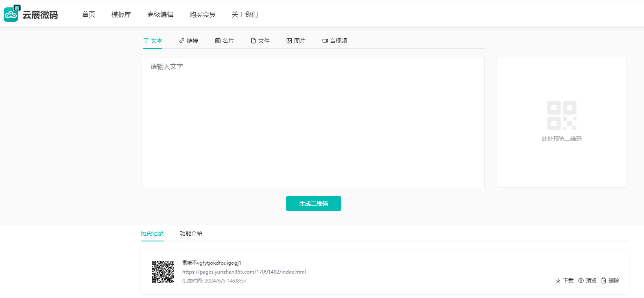This screenshot has width=644, height=298.
Task: Open the 首页 menu item
Action: coord(89,15)
